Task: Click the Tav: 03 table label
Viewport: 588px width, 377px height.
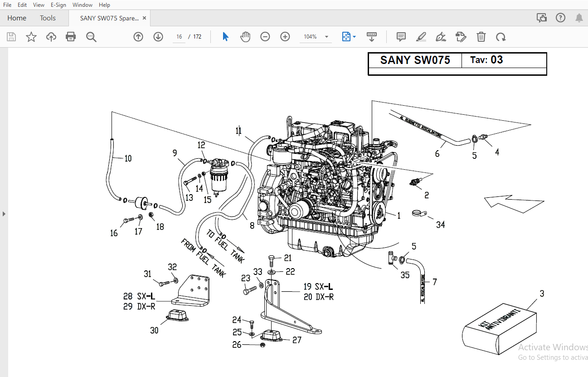Action: coord(486,60)
